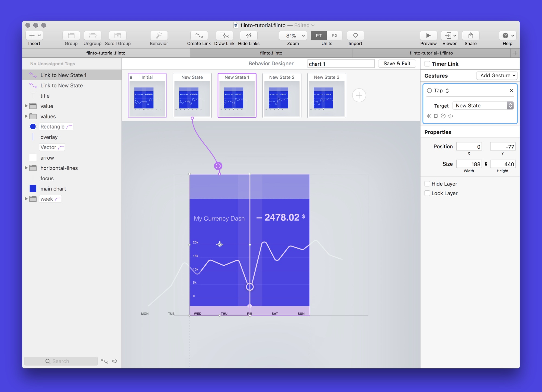This screenshot has height=392, width=542.
Task: Select the Initial state thumbnail
Action: tap(147, 95)
